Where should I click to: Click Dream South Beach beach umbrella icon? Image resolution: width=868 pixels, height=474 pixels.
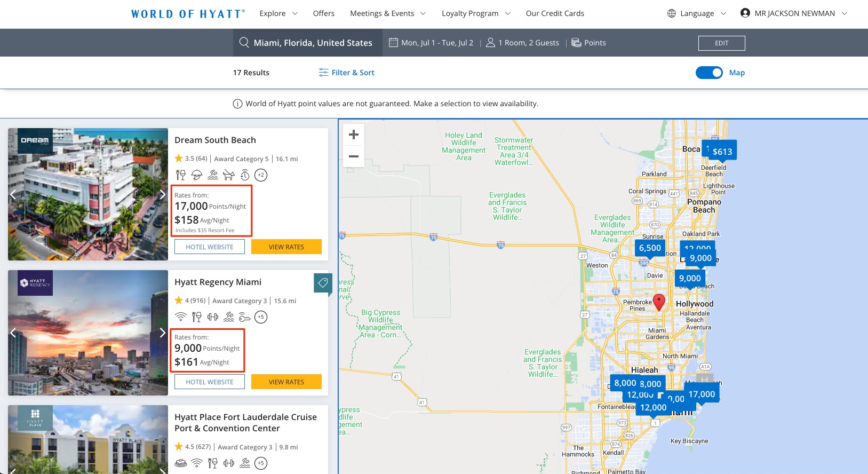coord(197,175)
